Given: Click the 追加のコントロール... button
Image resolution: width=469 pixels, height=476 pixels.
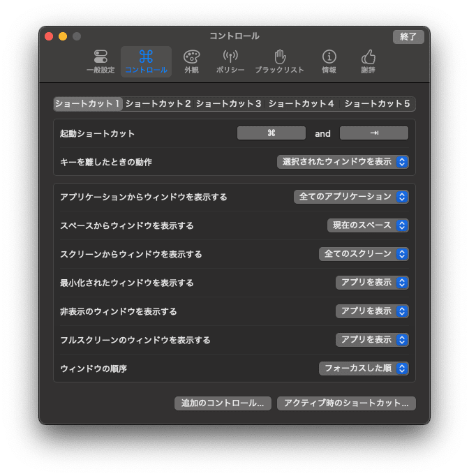Looking at the screenshot, I should pos(223,403).
